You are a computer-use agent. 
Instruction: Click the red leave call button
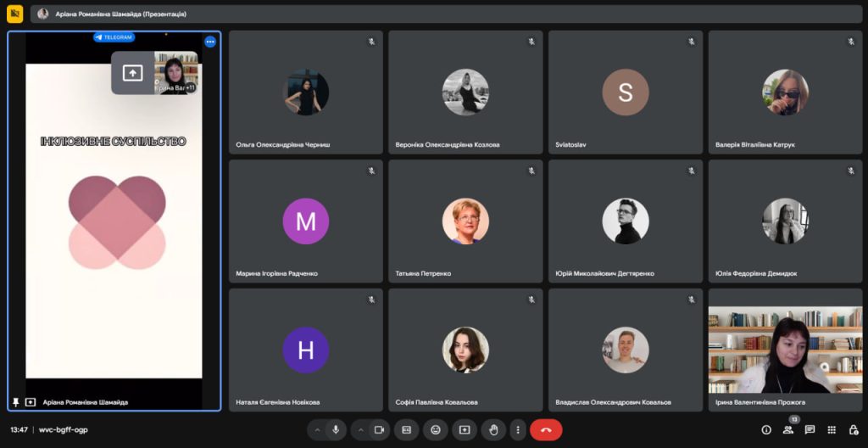pos(546,429)
